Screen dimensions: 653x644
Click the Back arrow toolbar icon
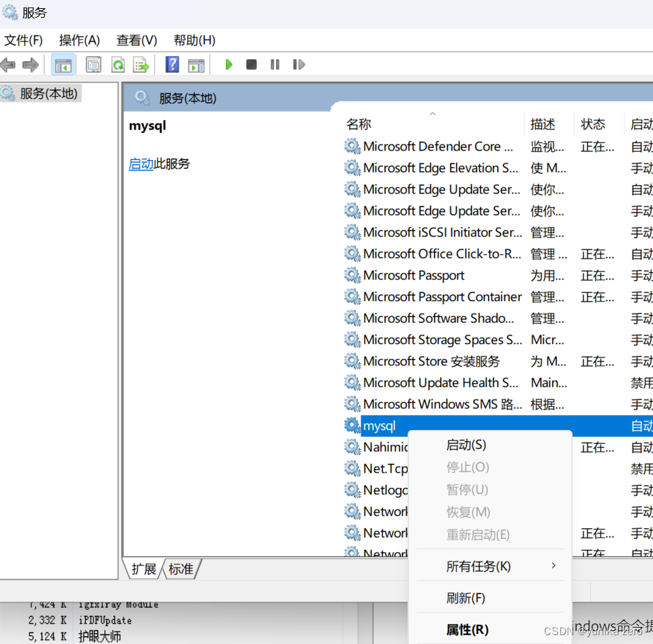[x=8, y=65]
